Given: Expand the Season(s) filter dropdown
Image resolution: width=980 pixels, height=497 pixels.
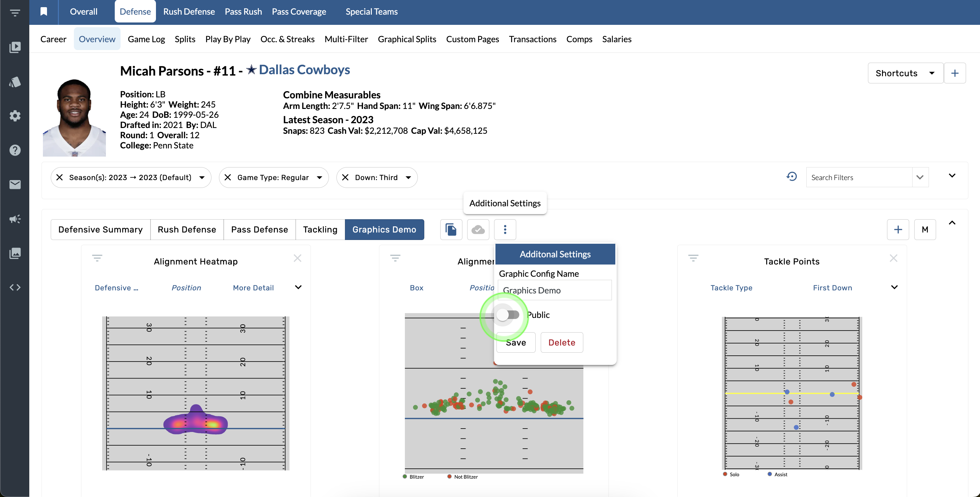Looking at the screenshot, I should [x=202, y=178].
